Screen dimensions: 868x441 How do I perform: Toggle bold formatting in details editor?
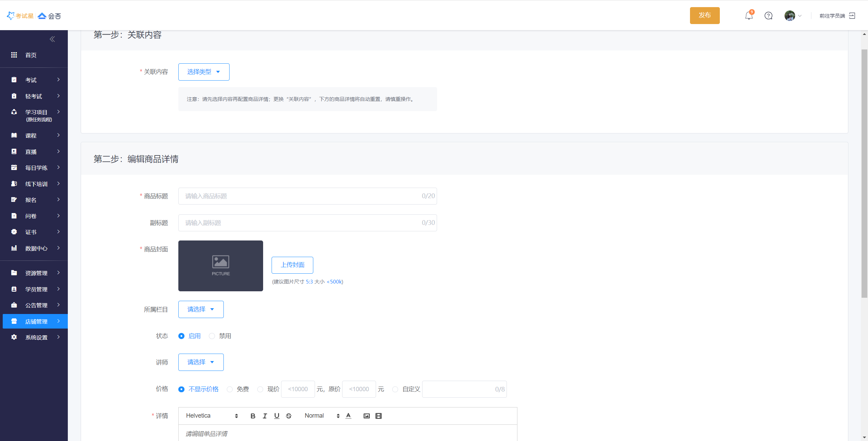(253, 416)
